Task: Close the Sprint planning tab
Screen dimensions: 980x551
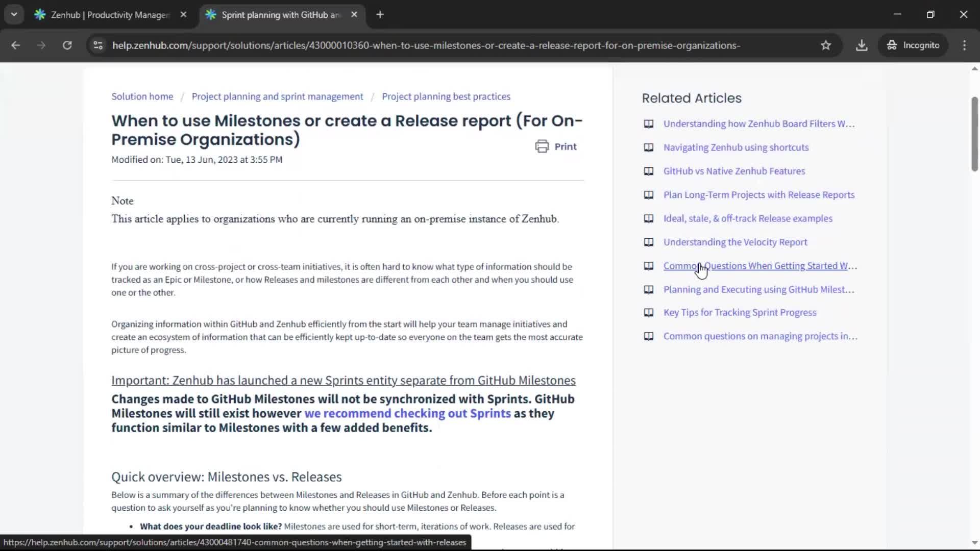Action: click(354, 14)
